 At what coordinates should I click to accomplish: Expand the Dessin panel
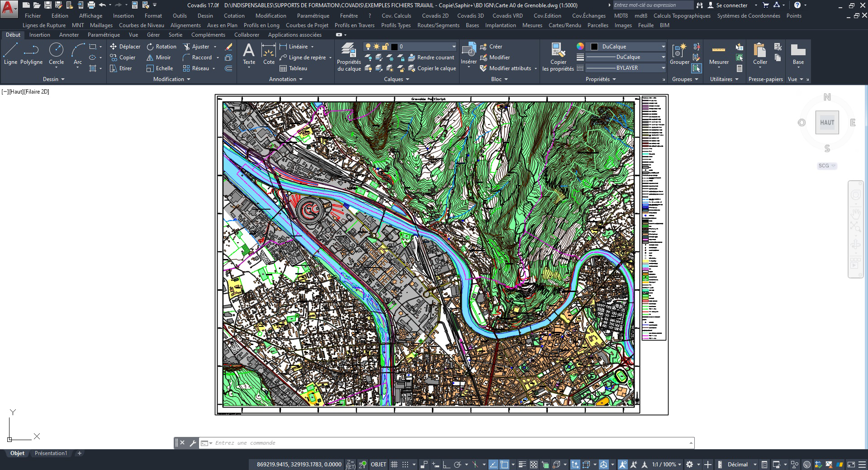(x=53, y=79)
